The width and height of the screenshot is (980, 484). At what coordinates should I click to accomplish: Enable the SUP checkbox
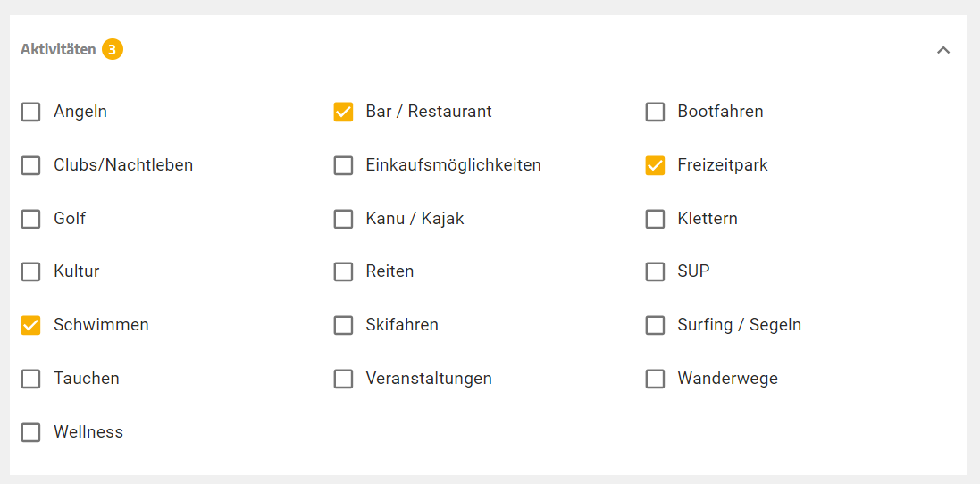click(x=655, y=271)
